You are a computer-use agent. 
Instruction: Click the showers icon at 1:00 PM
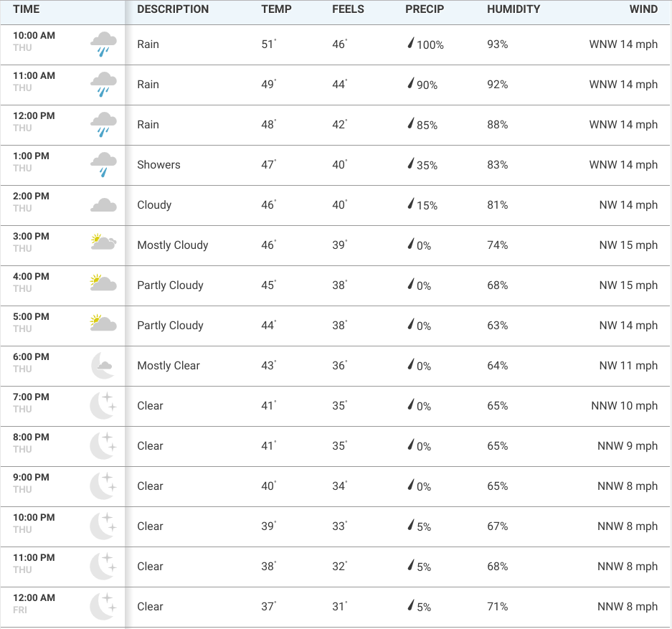tap(104, 164)
